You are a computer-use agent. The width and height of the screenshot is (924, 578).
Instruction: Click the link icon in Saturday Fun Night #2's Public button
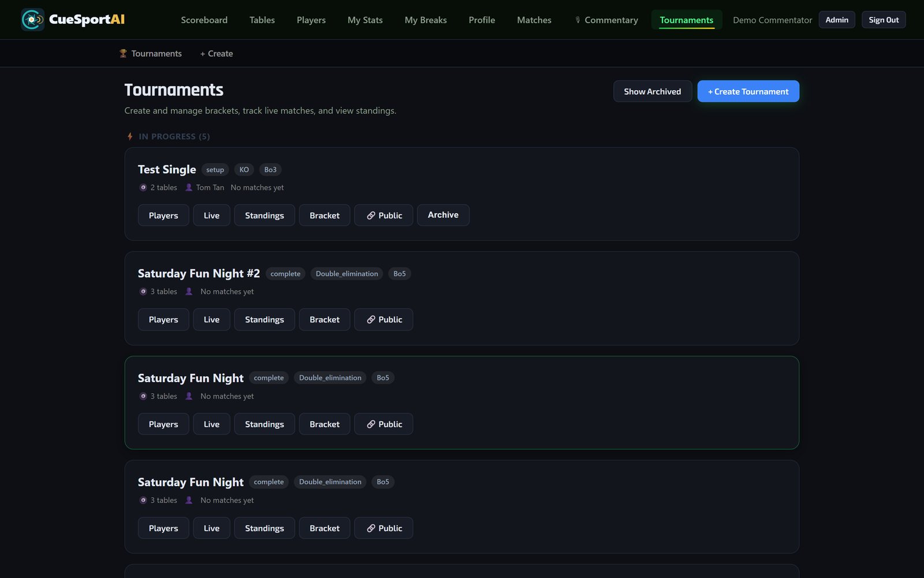pyautogui.click(x=371, y=319)
